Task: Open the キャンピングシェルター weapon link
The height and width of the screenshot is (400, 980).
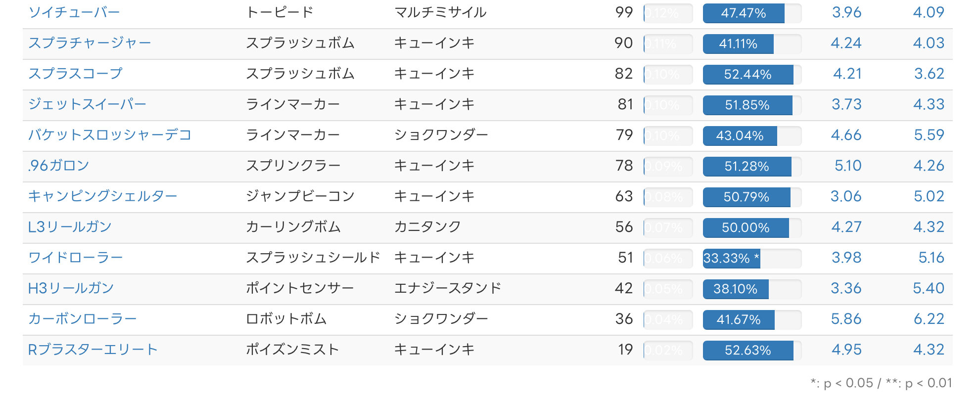Action: pyautogui.click(x=103, y=196)
